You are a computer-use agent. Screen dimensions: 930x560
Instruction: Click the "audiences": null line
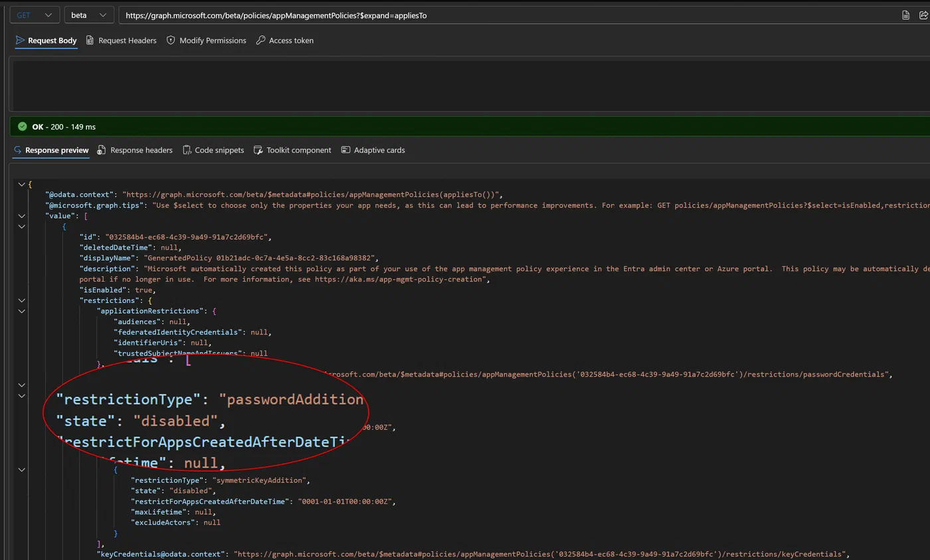coord(151,322)
